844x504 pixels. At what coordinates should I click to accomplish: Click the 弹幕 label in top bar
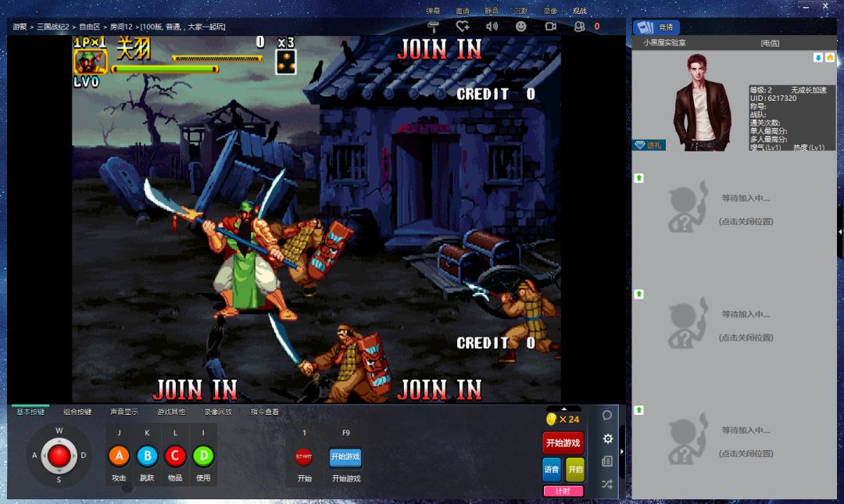[433, 11]
